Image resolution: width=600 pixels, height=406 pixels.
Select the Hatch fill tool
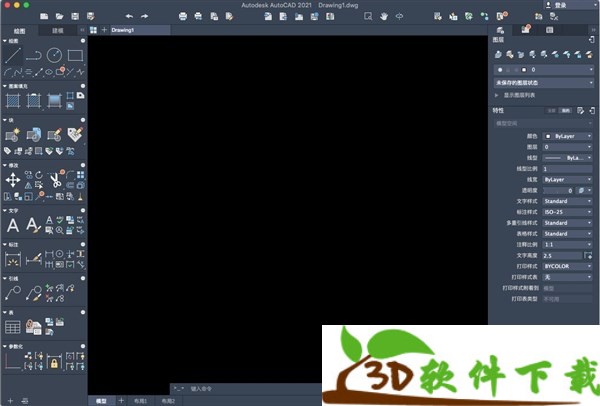click(13, 101)
